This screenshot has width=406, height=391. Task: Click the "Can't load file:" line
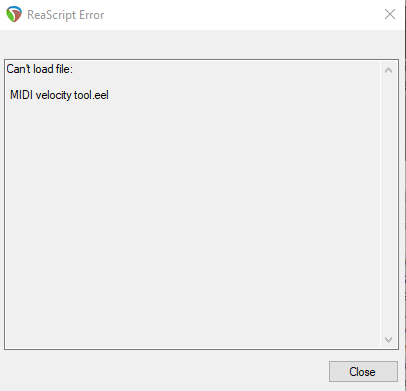pos(39,69)
